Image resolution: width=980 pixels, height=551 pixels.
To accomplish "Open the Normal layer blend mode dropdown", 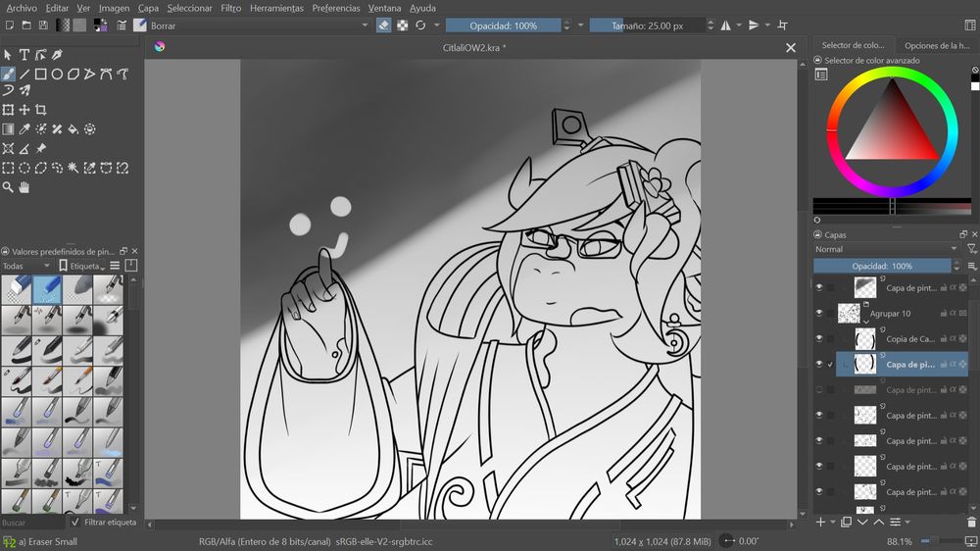I will (x=886, y=249).
